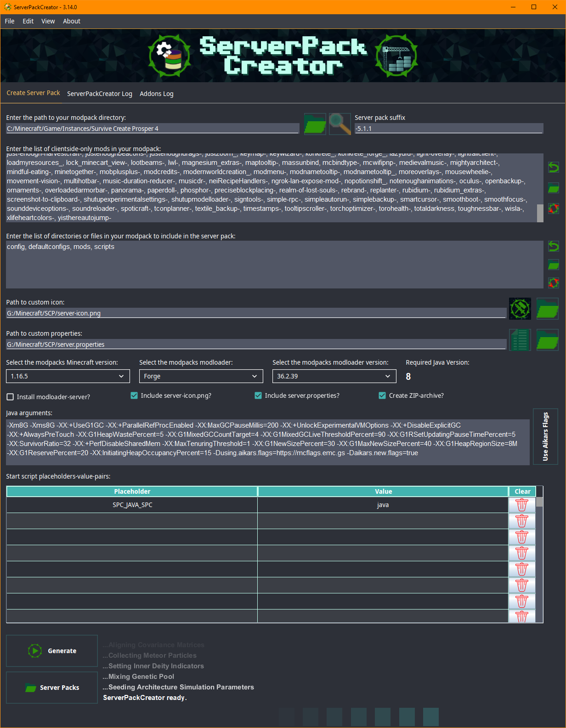
Task: Click the magnifying glass scan-modpack icon
Action: click(340, 124)
